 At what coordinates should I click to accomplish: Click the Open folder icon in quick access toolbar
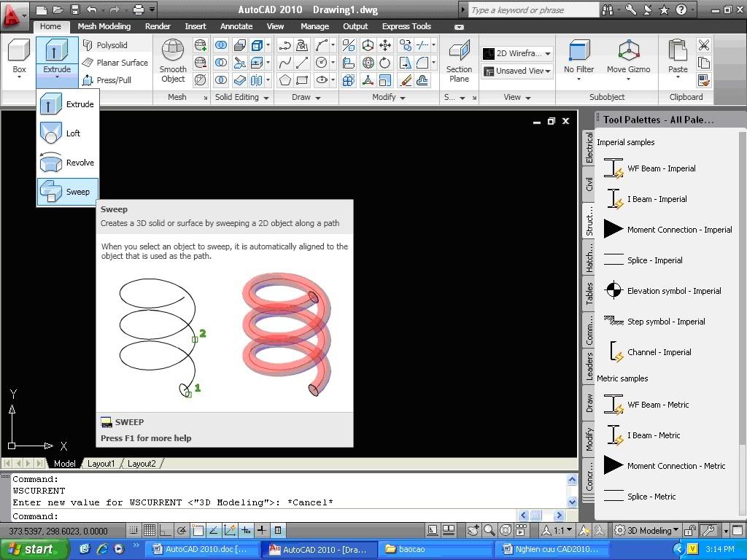pos(58,9)
